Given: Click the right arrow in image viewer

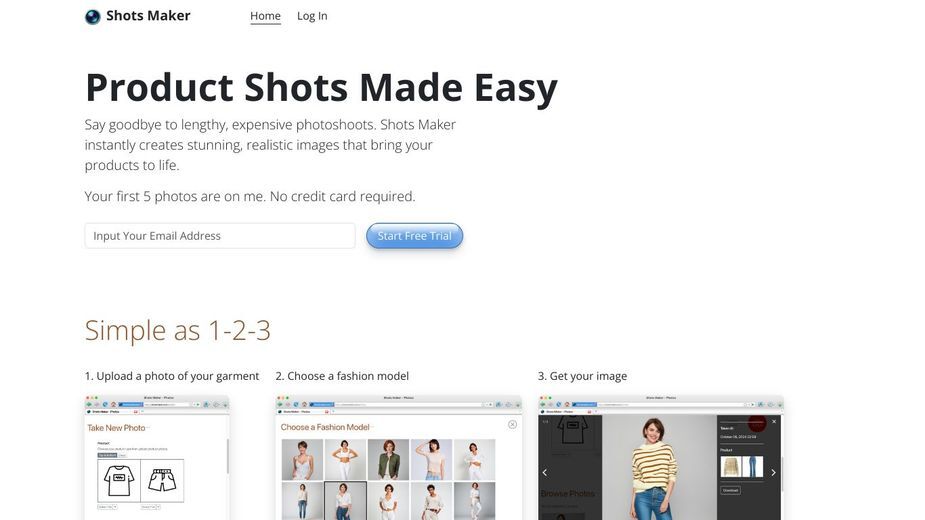Looking at the screenshot, I should (773, 472).
